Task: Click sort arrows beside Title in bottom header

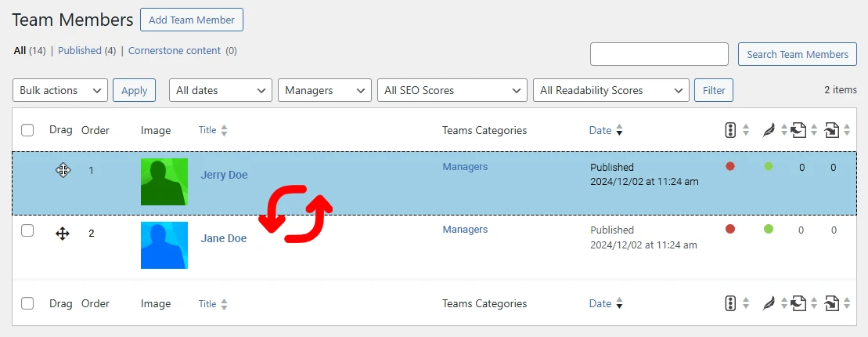Action: coord(224,304)
